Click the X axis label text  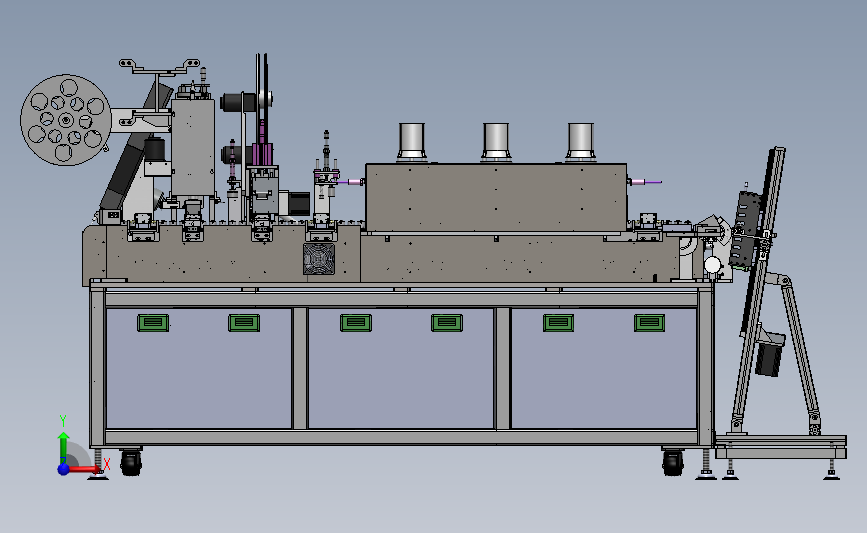coord(107,464)
